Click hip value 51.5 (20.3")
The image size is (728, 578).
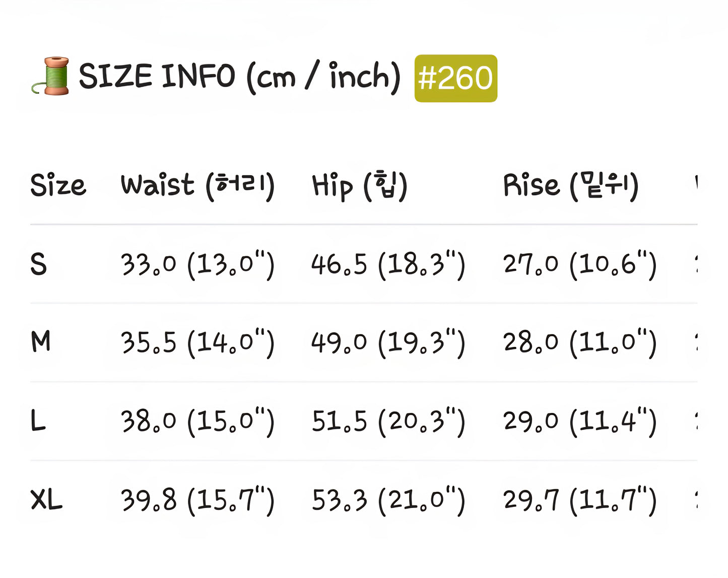pyautogui.click(x=388, y=421)
